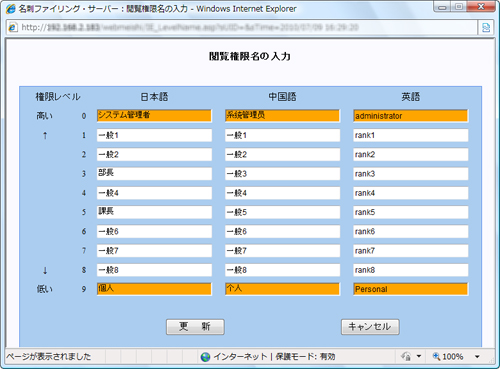Viewport: 500px width, 369px height.
Task: Select the Japanese level 9 個人 field
Action: click(154, 289)
